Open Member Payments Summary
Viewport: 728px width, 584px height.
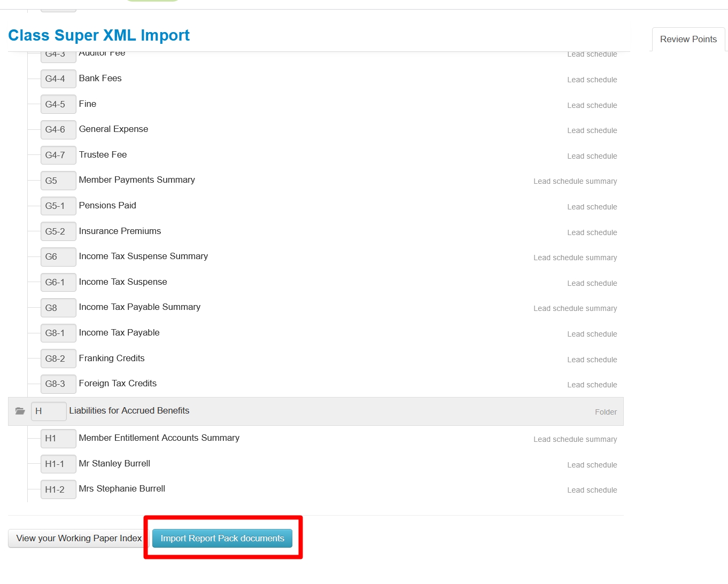137,180
